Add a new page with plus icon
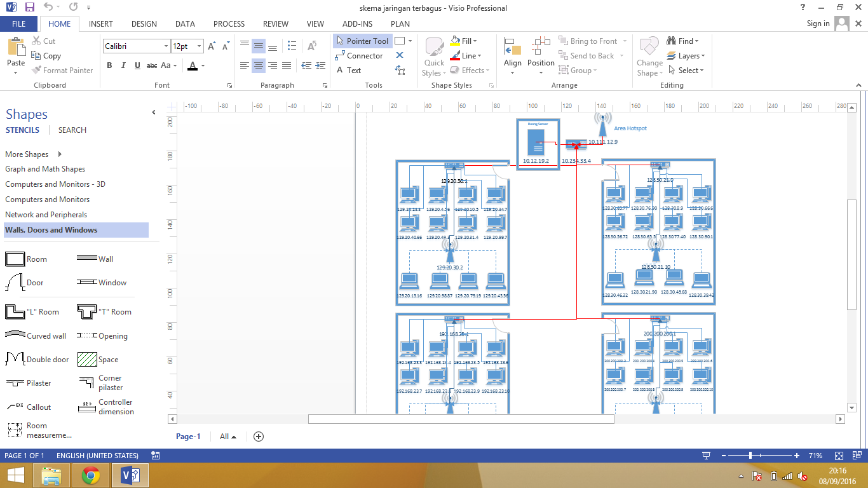868x488 pixels. [x=259, y=437]
